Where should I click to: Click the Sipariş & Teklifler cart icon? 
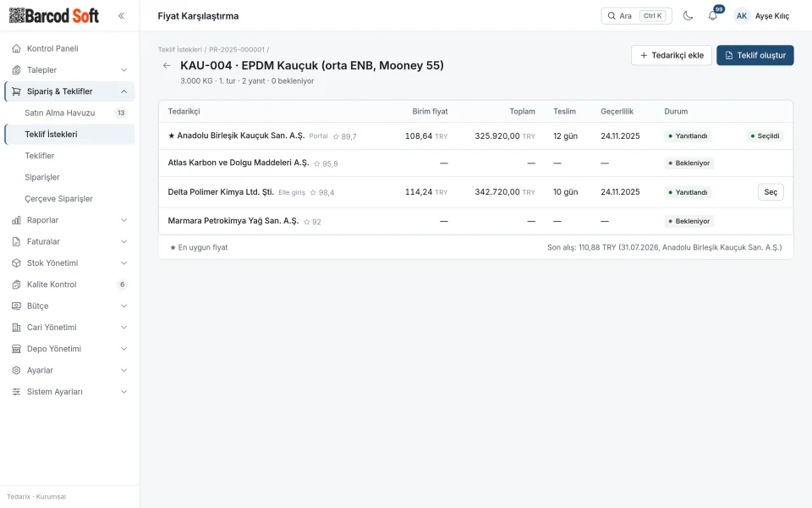point(17,91)
